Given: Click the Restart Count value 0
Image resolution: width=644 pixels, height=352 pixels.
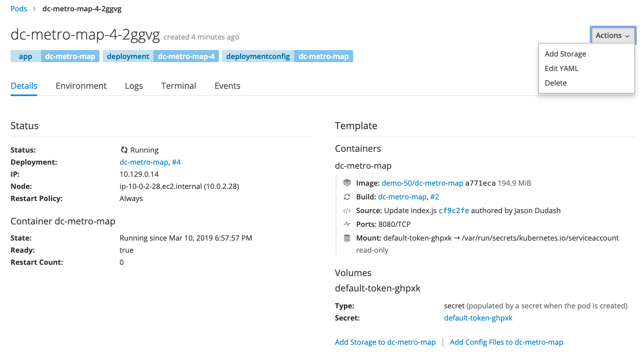Looking at the screenshot, I should pos(122,262).
